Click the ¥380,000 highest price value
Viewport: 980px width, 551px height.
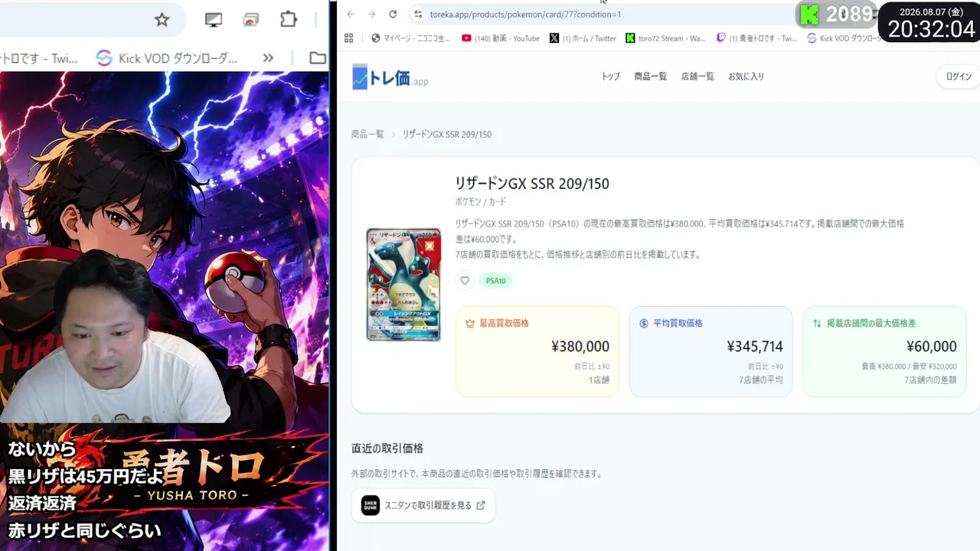point(580,347)
